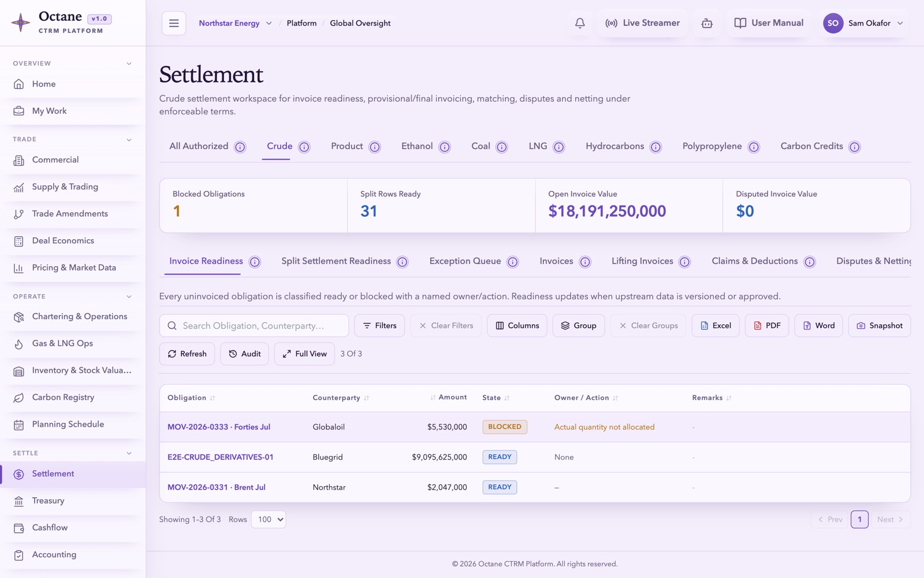This screenshot has width=924, height=578.
Task: Export the table to Excel
Action: point(716,326)
